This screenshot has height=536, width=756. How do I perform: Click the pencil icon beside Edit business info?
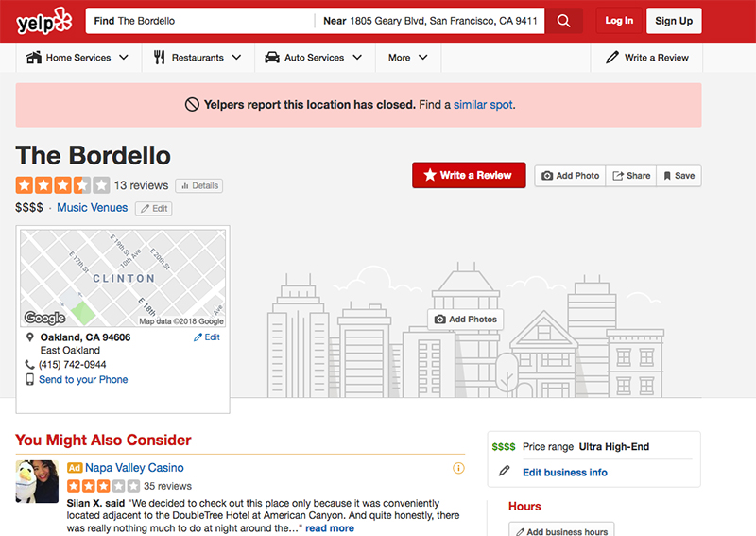coord(505,471)
